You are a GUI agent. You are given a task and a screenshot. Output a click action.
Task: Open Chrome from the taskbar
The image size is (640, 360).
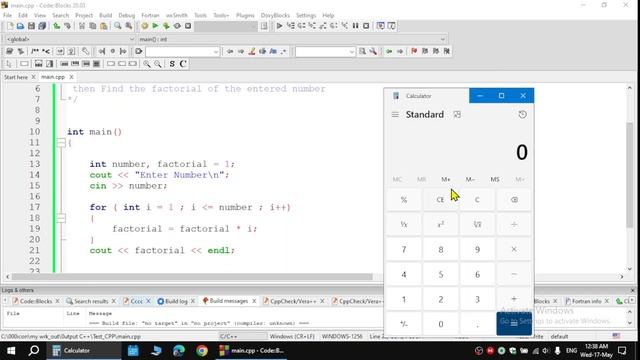point(202,351)
